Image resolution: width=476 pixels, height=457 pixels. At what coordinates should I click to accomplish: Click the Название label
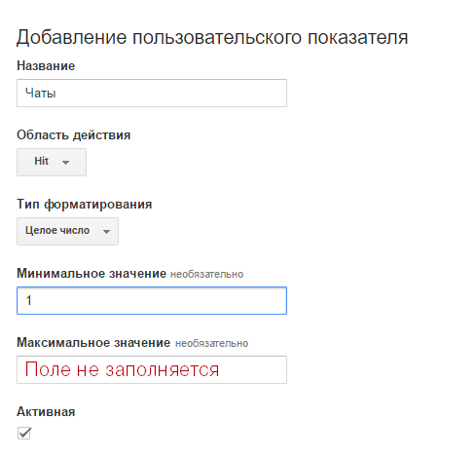coord(46,66)
